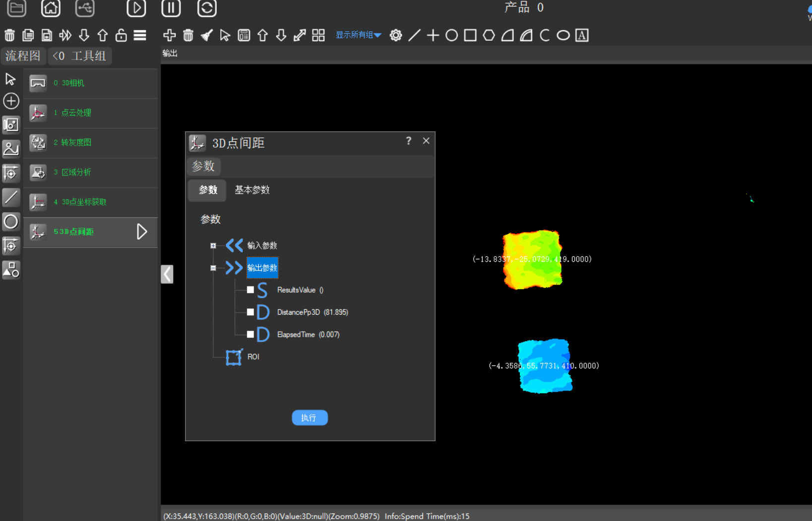Collapse the side panel with the left chevron
Viewport: 812px width, 521px height.
(167, 274)
